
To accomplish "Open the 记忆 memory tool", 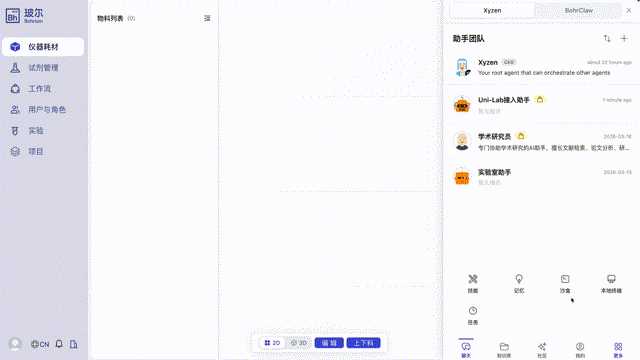I will (519, 284).
